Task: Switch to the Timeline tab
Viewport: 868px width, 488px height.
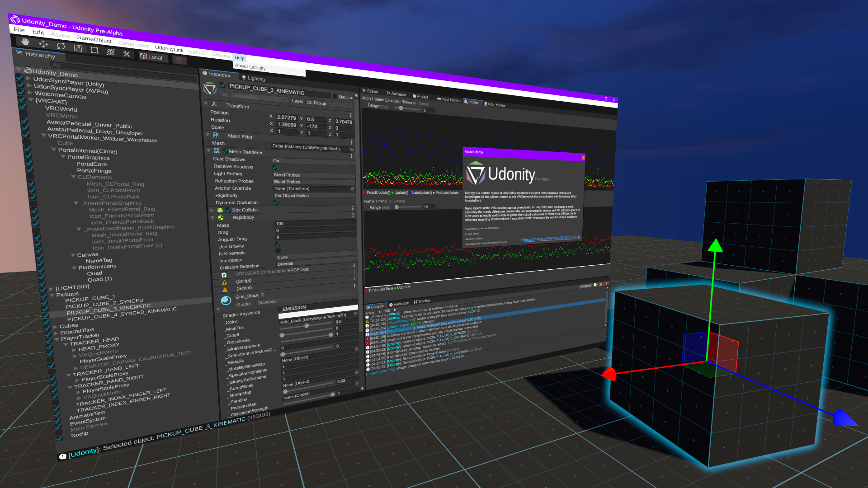Action: pos(422,301)
